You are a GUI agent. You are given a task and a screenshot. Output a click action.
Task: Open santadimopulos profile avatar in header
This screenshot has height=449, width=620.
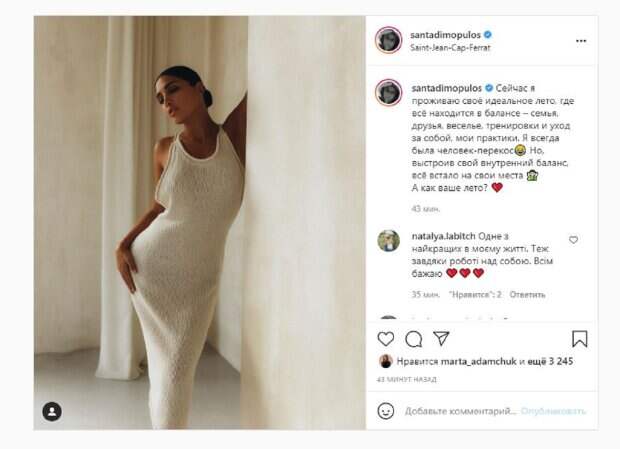[388, 40]
